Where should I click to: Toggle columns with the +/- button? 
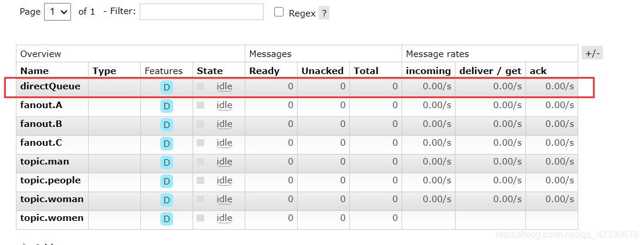point(592,53)
